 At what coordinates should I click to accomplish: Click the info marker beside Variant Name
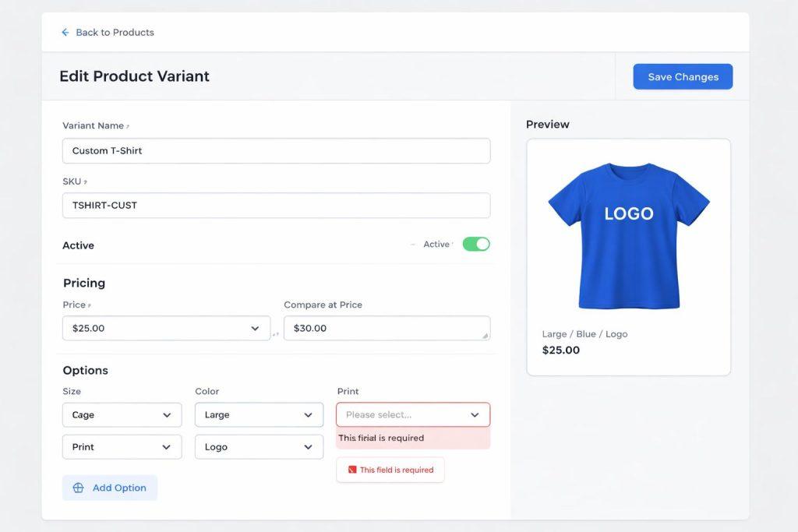point(129,126)
